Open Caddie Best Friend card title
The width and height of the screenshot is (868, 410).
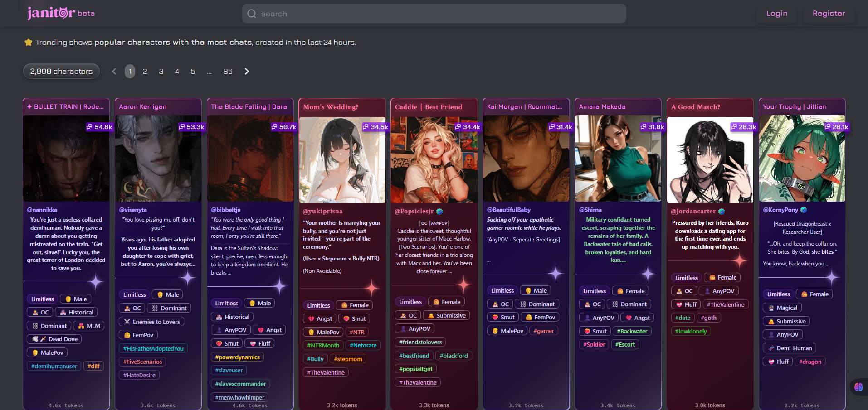pyautogui.click(x=429, y=107)
